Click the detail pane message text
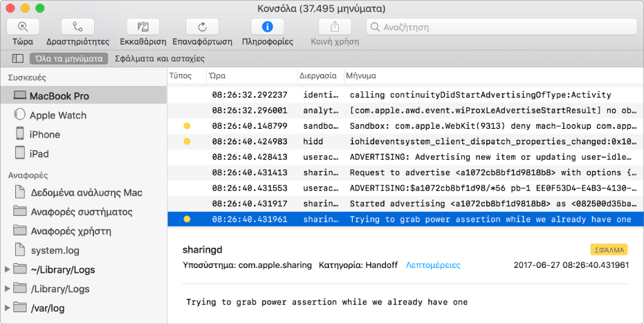Screen dimensions: 644x324 (327, 302)
